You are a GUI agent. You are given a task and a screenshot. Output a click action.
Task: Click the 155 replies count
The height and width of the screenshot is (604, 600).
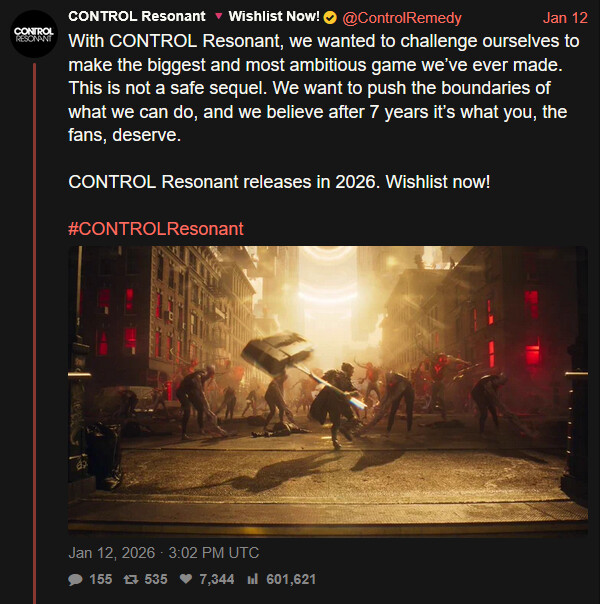(101, 579)
